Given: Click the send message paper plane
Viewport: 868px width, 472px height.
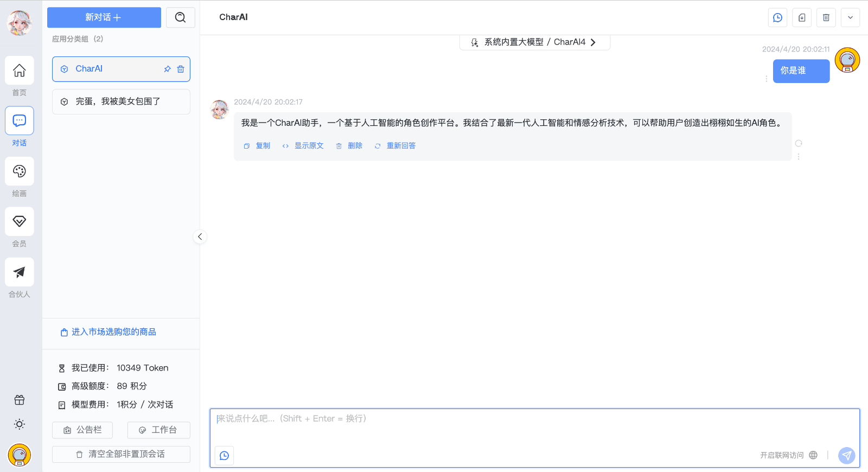Looking at the screenshot, I should point(846,455).
